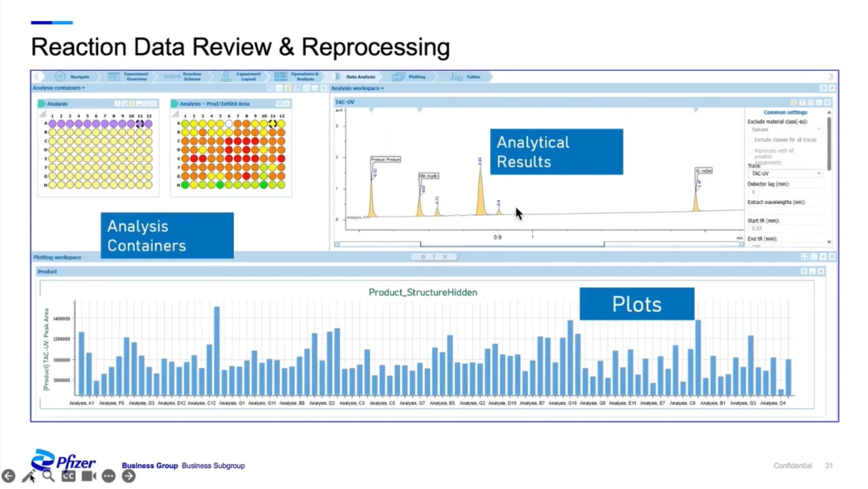Select white well A6 in Prod/IntStd Area plate
868x489 pixels.
(x=228, y=124)
